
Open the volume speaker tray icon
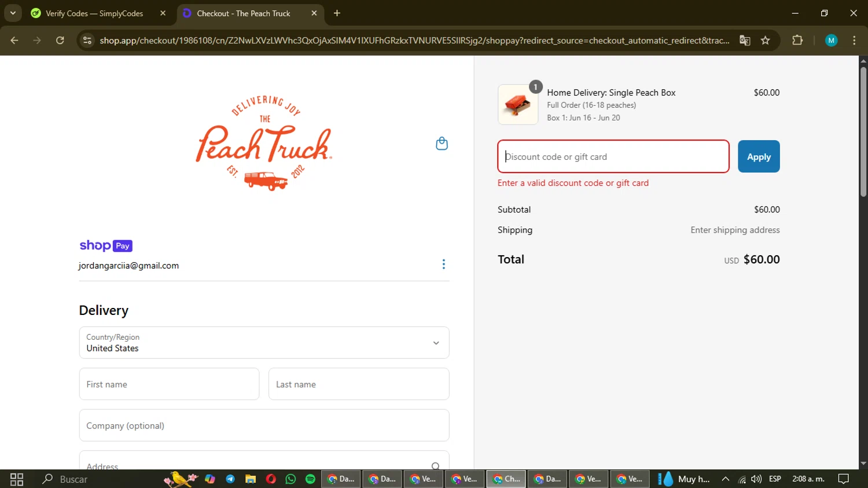[x=756, y=479]
